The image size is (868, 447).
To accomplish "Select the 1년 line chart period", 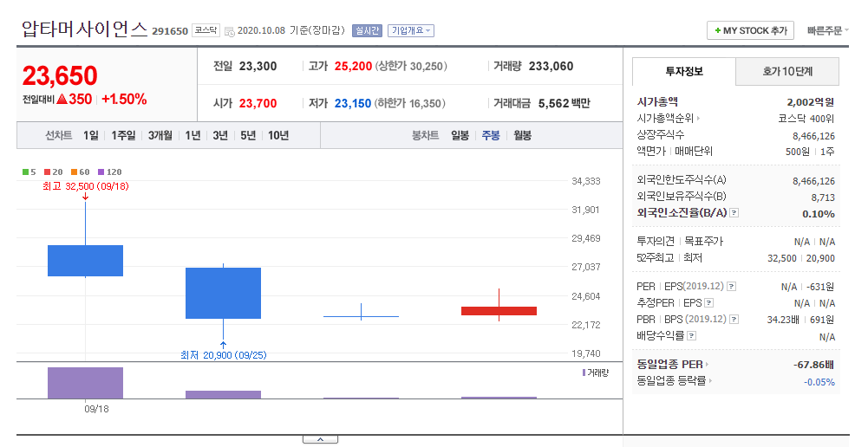I will click(193, 135).
